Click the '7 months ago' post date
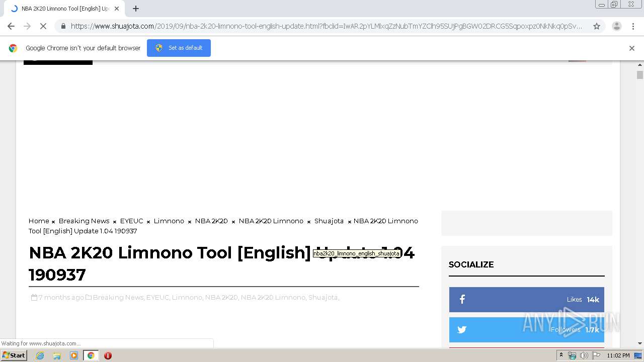Image resolution: width=644 pixels, height=362 pixels. (x=61, y=297)
